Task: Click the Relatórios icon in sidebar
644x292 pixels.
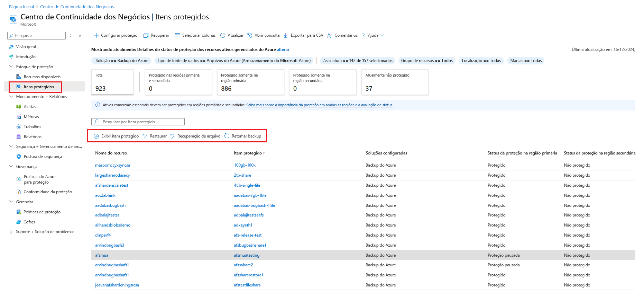Action: (x=19, y=137)
